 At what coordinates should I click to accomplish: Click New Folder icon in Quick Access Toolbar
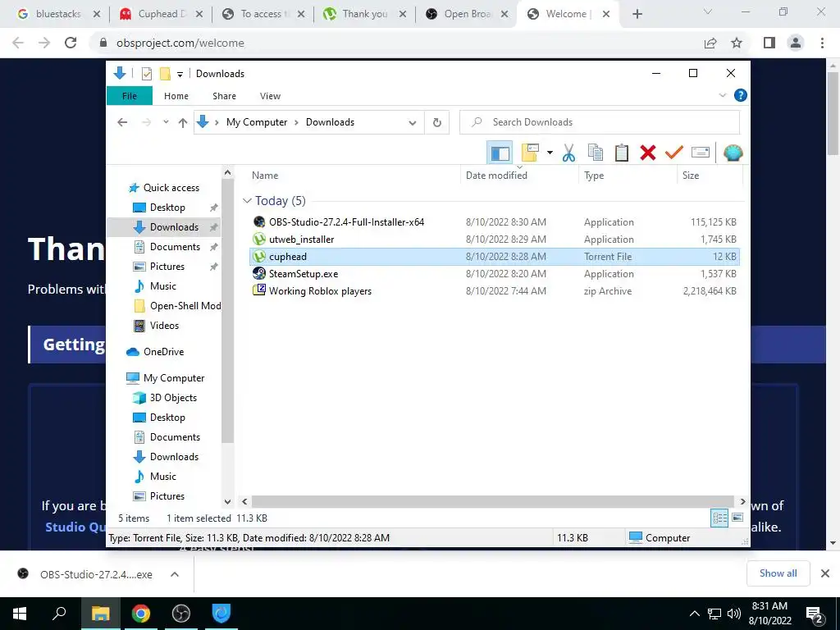(165, 73)
